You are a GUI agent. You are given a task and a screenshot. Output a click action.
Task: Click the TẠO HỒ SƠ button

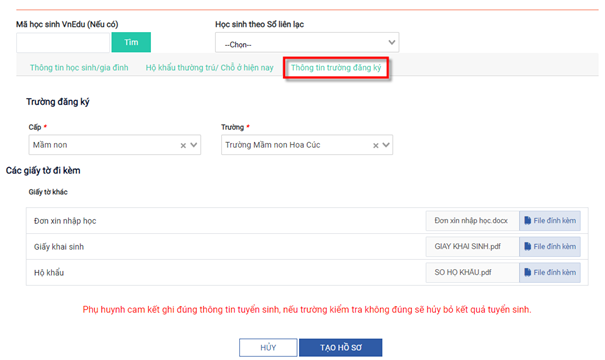pos(341,348)
